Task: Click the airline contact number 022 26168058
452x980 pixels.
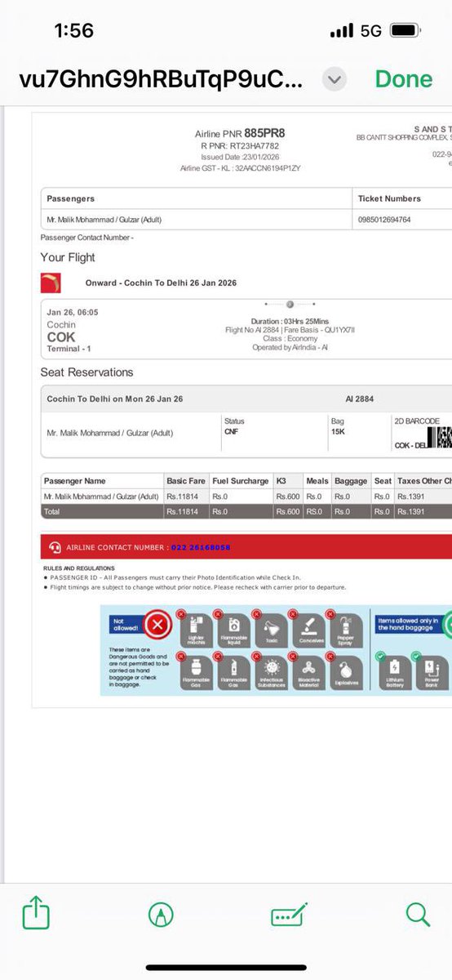Action: (x=201, y=547)
